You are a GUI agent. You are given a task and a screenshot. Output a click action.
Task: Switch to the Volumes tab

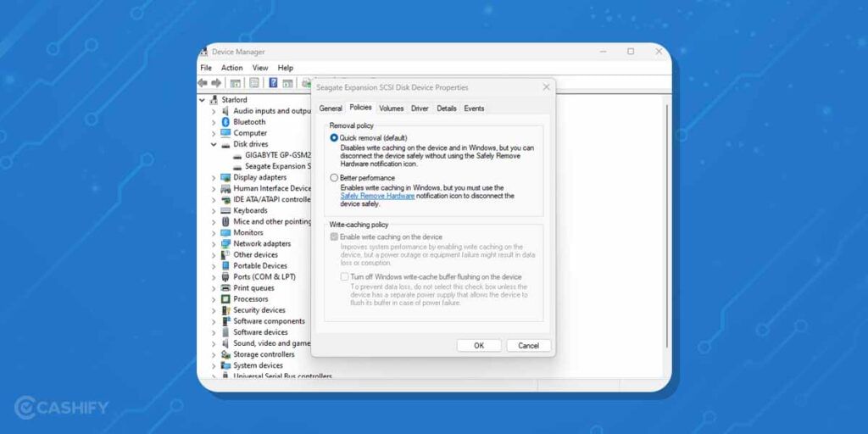[x=392, y=108]
